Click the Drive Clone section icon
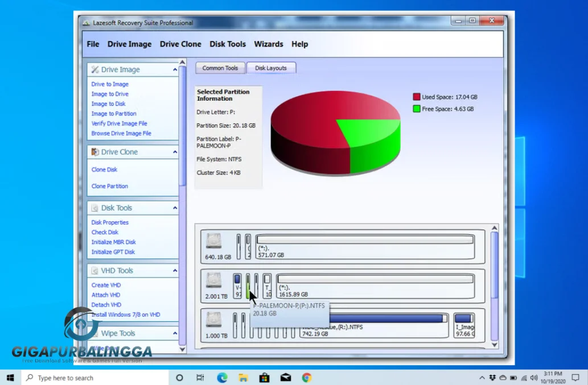The image size is (588, 385). tap(95, 152)
